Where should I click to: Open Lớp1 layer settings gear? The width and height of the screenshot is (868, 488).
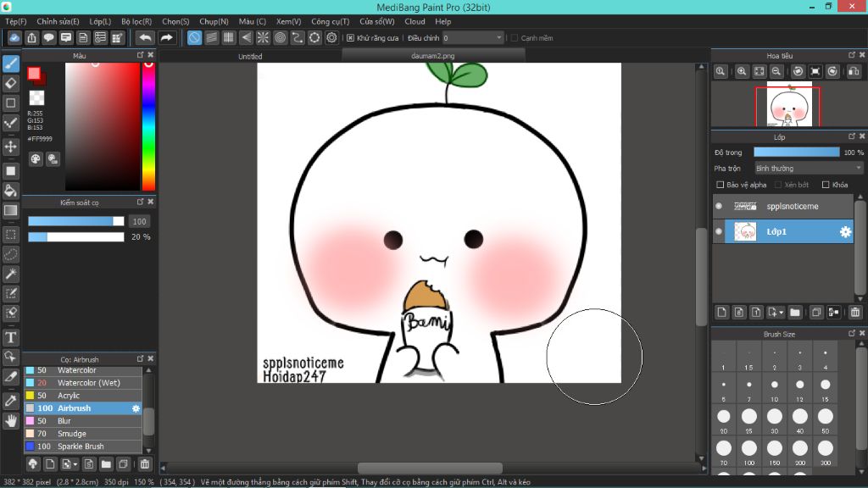845,232
